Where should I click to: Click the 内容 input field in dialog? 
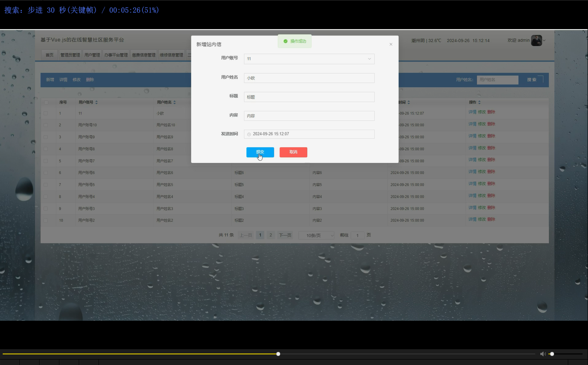(x=309, y=116)
